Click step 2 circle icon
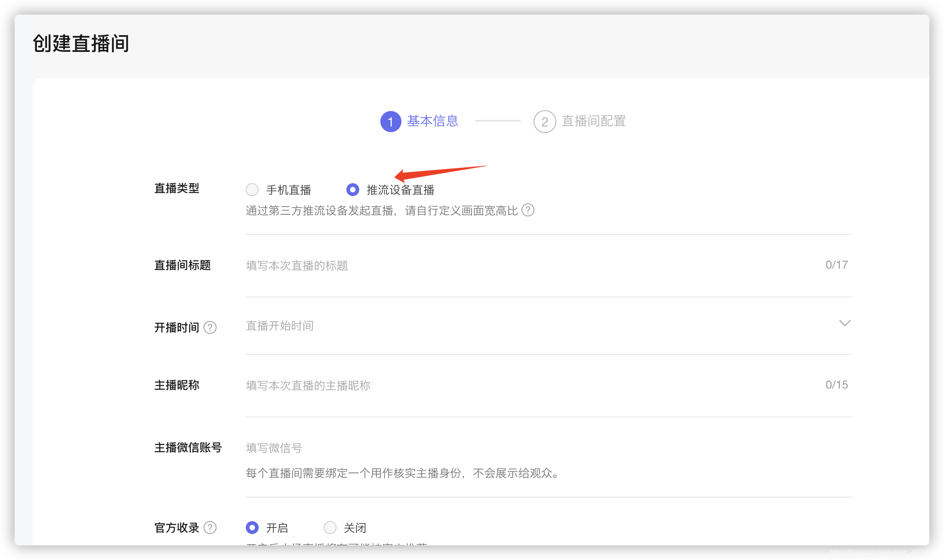Screen dimensions: 944x560 (x=545, y=122)
